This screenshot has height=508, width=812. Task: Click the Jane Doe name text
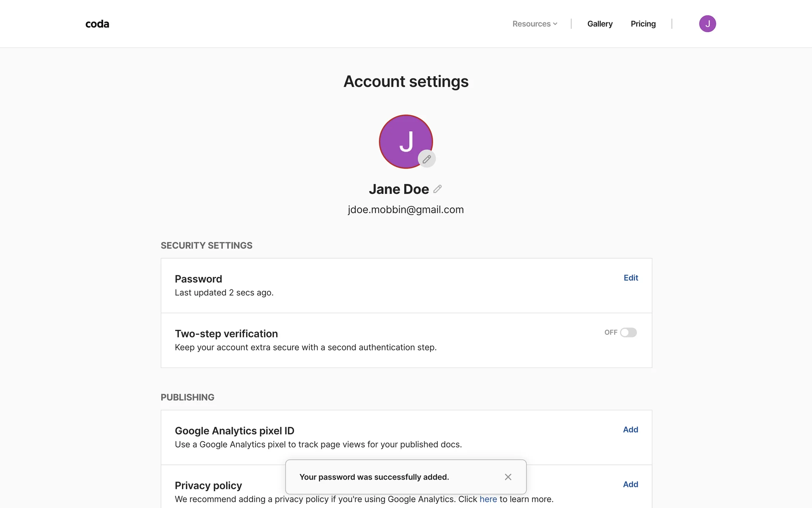pyautogui.click(x=398, y=189)
